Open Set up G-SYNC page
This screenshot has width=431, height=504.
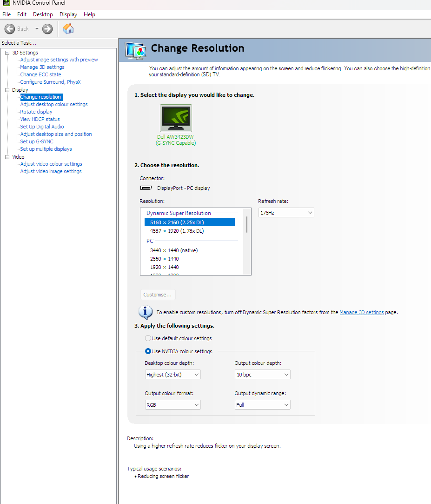tap(37, 141)
